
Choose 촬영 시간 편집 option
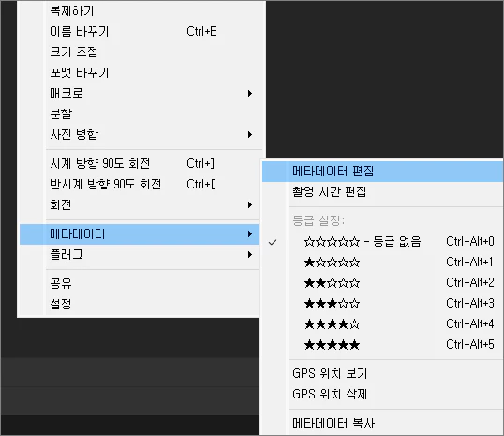point(382,192)
